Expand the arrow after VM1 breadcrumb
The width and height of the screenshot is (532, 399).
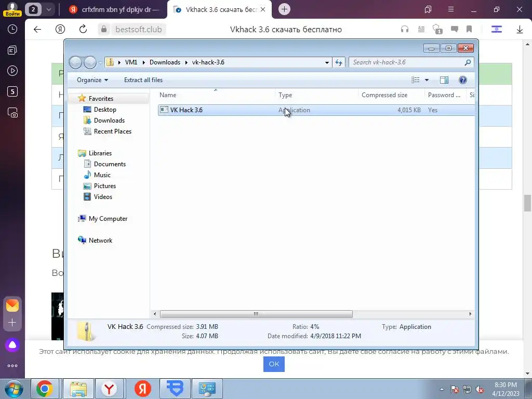point(143,62)
